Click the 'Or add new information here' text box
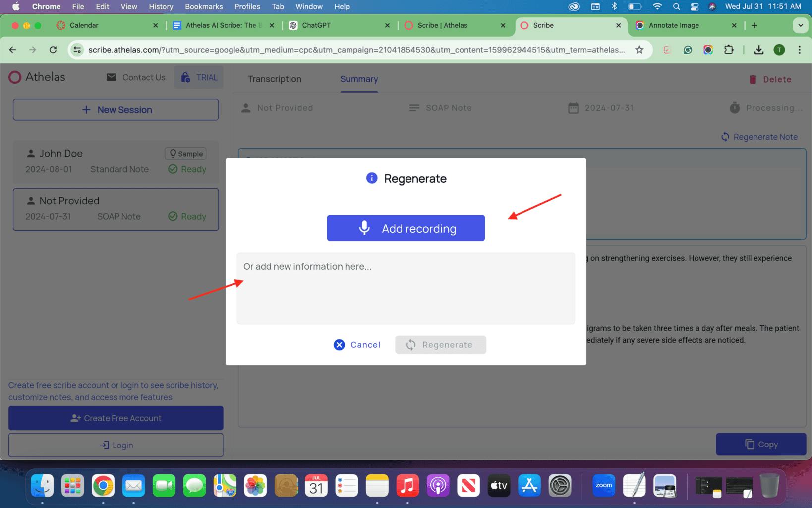The image size is (812, 508). tap(406, 288)
